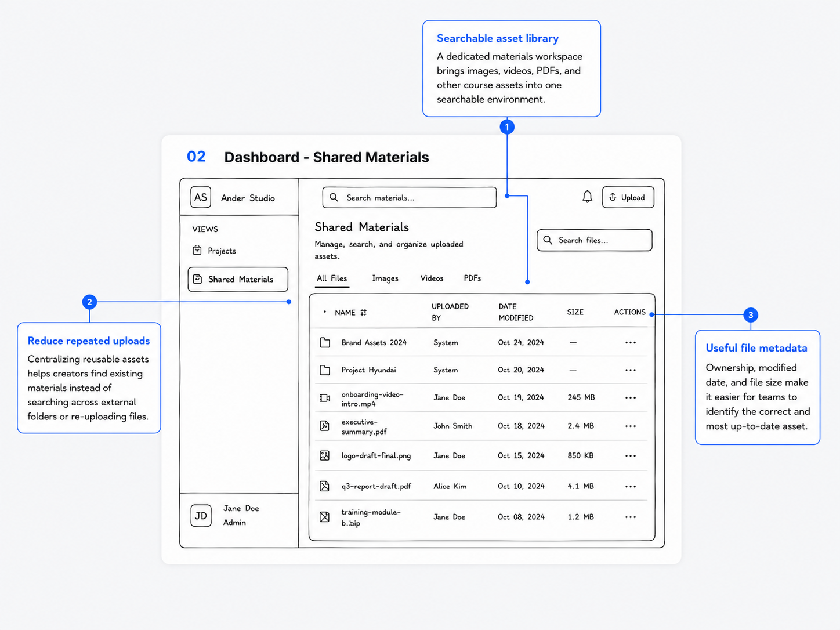The image size is (840, 630).
Task: Click the Brand Assets 2024 folder icon
Action: [x=325, y=343]
